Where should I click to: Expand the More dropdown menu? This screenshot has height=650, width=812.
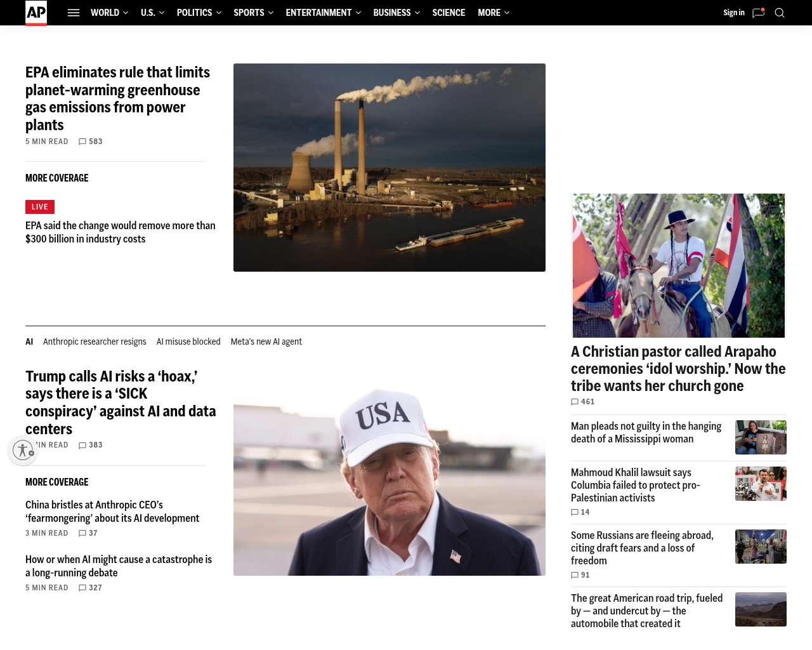point(494,13)
